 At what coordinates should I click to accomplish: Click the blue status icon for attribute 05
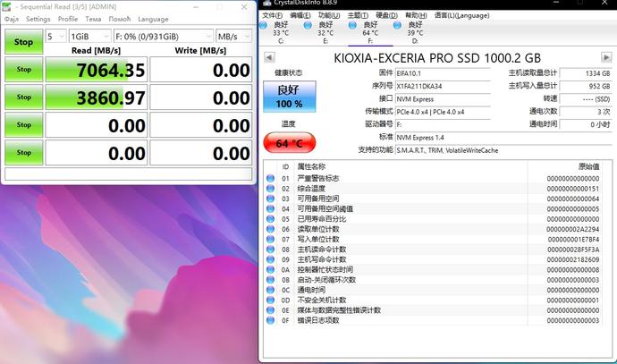coord(270,219)
